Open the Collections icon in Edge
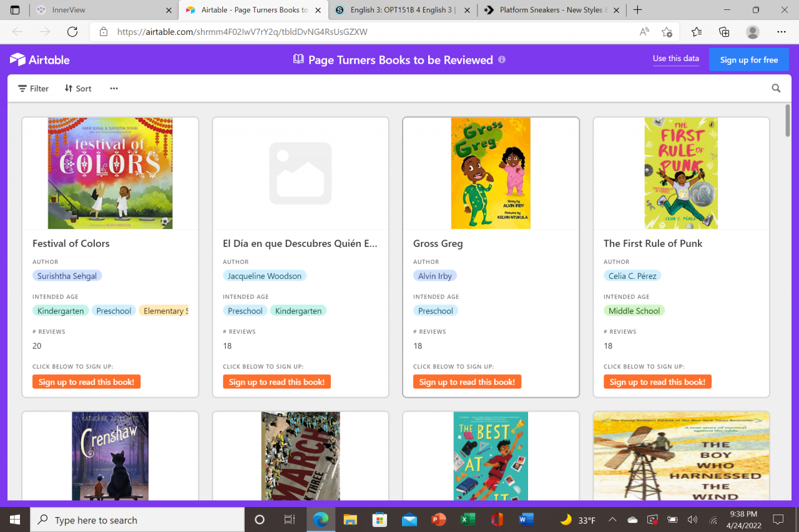The width and height of the screenshot is (799, 532). [x=724, y=32]
